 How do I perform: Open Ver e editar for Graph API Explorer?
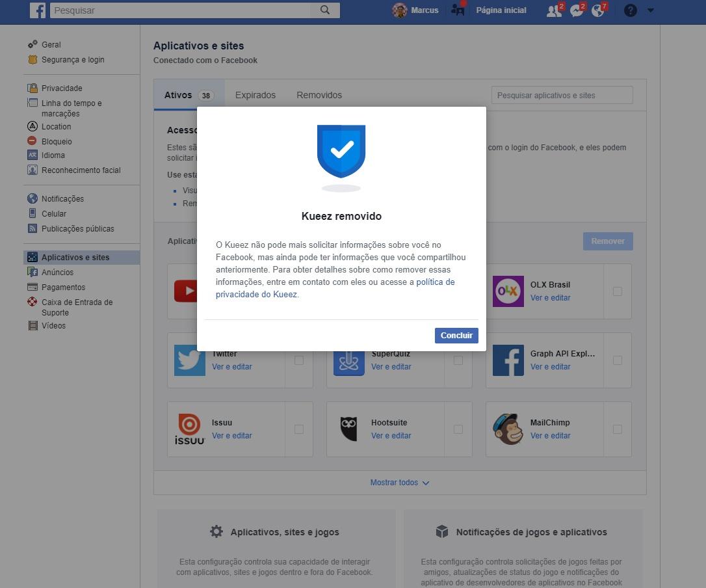tap(550, 367)
